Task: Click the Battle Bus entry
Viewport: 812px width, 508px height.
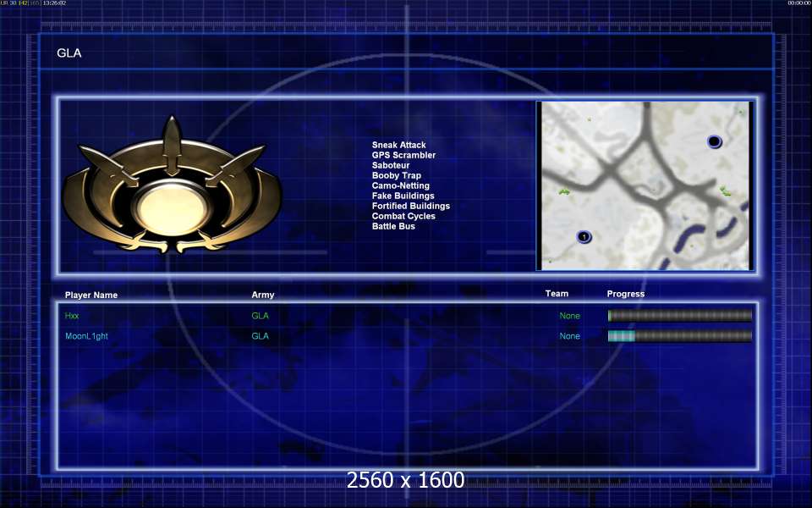Action: pos(393,226)
